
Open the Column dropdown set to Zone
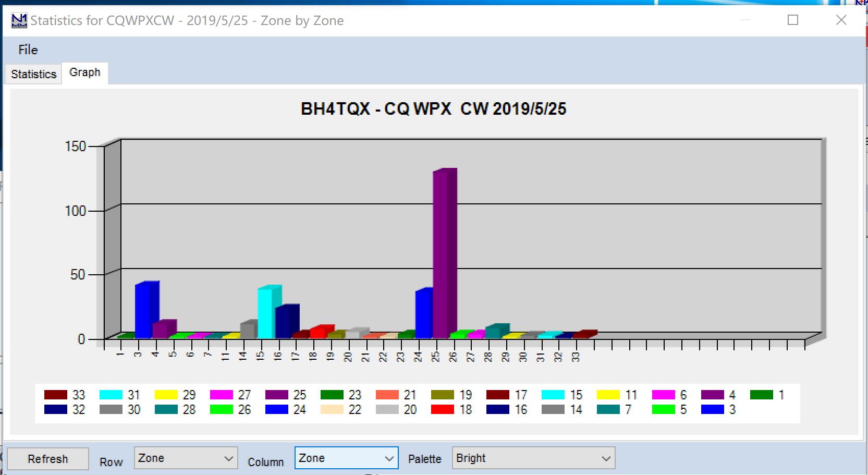tap(347, 458)
